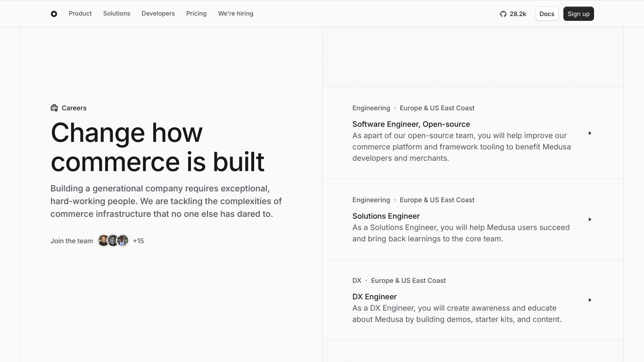
Task: Open the DX Engineer job title
Action: tap(374, 296)
